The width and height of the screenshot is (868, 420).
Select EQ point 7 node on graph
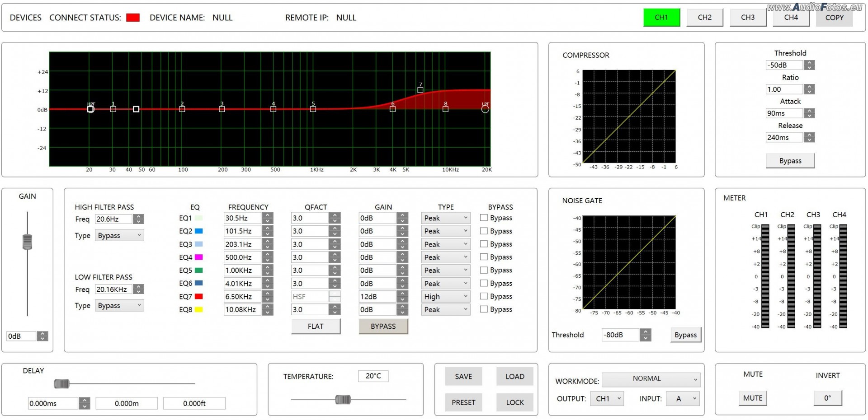click(x=420, y=90)
